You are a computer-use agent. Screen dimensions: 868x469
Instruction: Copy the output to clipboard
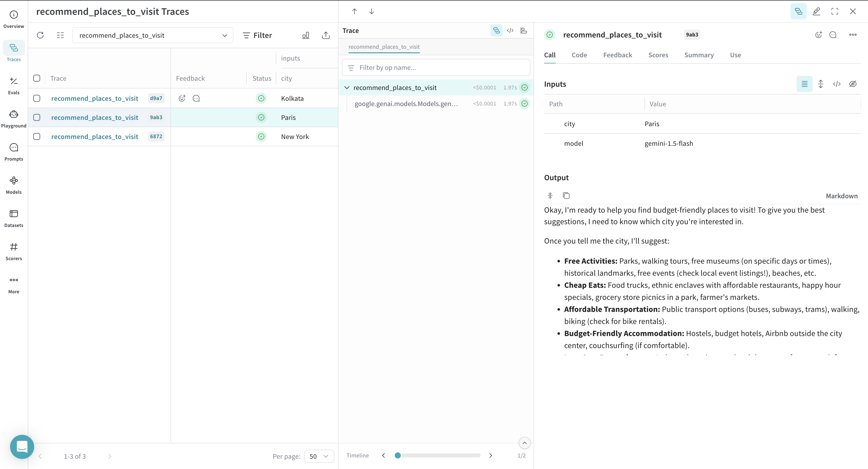(x=566, y=196)
